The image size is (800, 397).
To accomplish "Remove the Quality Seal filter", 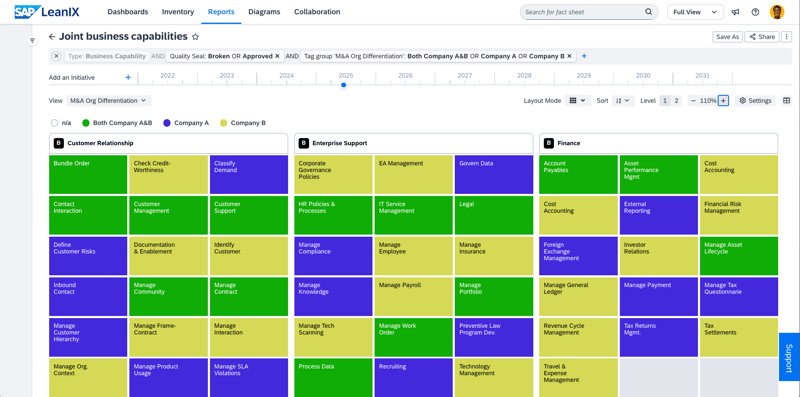I will click(x=277, y=56).
